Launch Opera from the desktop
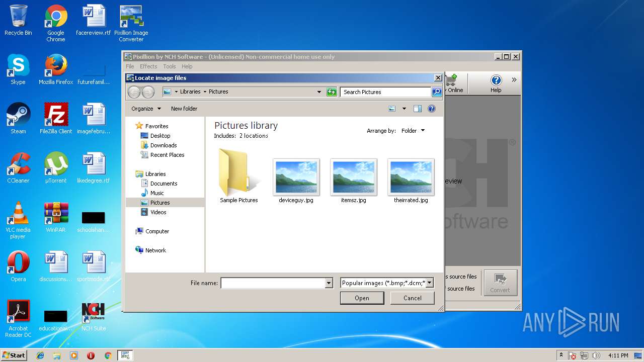 [x=18, y=266]
